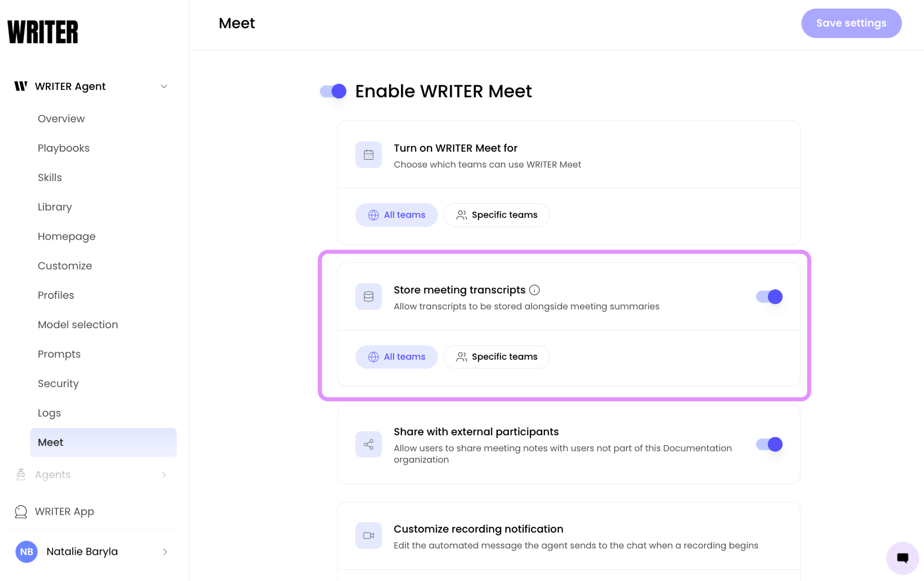Go to the Playbooks page
The width and height of the screenshot is (924, 581).
pyautogui.click(x=64, y=148)
